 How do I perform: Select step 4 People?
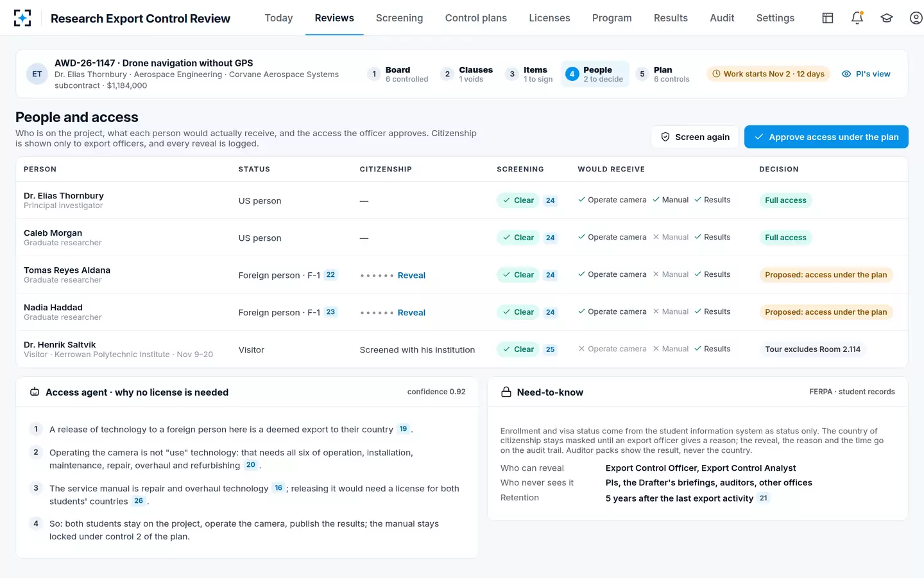[595, 74]
